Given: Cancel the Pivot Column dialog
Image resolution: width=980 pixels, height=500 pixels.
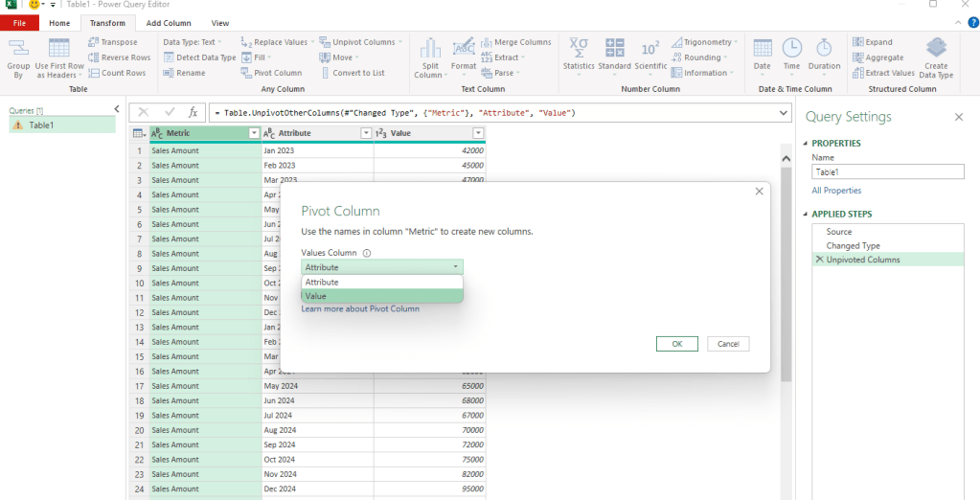Looking at the screenshot, I should tap(728, 344).
